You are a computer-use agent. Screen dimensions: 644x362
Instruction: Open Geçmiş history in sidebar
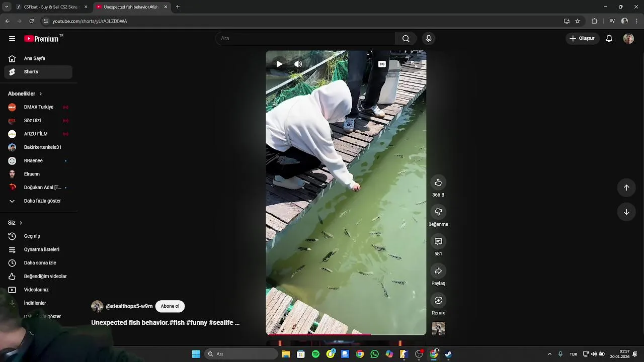(x=38, y=236)
